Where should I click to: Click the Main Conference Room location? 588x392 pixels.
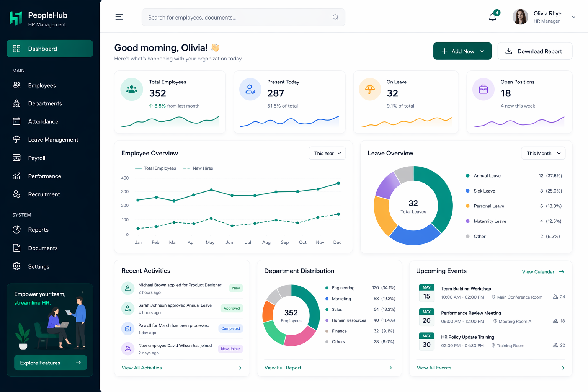pyautogui.click(x=517, y=297)
